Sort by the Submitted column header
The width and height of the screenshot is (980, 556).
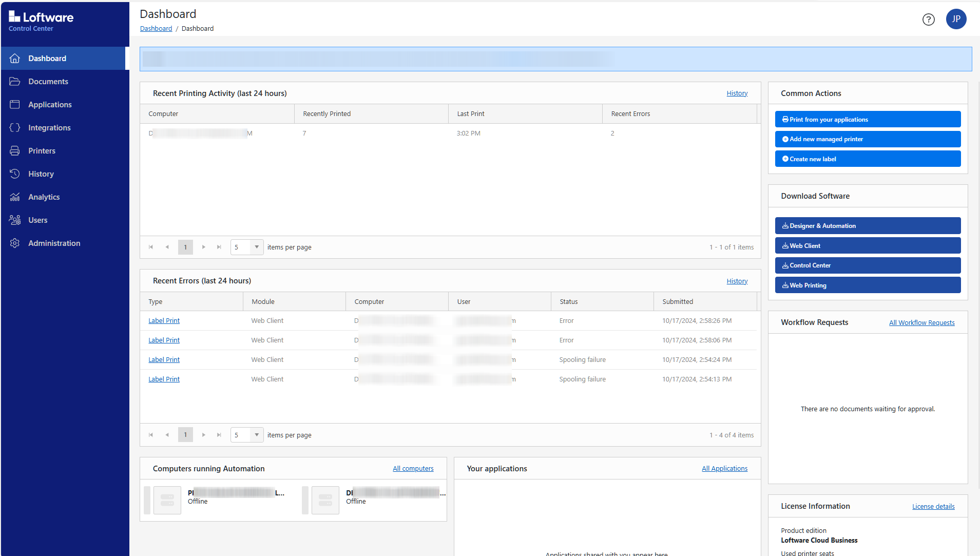(678, 302)
